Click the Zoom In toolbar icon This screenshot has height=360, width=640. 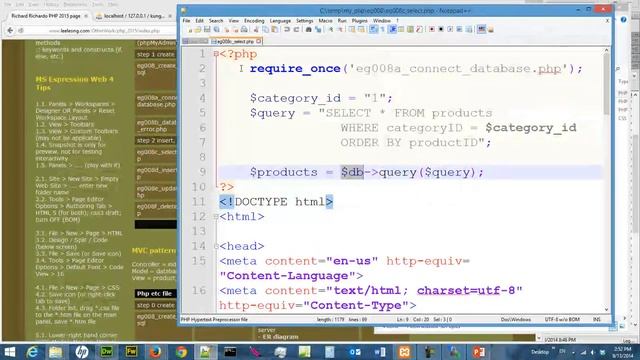(x=331, y=29)
